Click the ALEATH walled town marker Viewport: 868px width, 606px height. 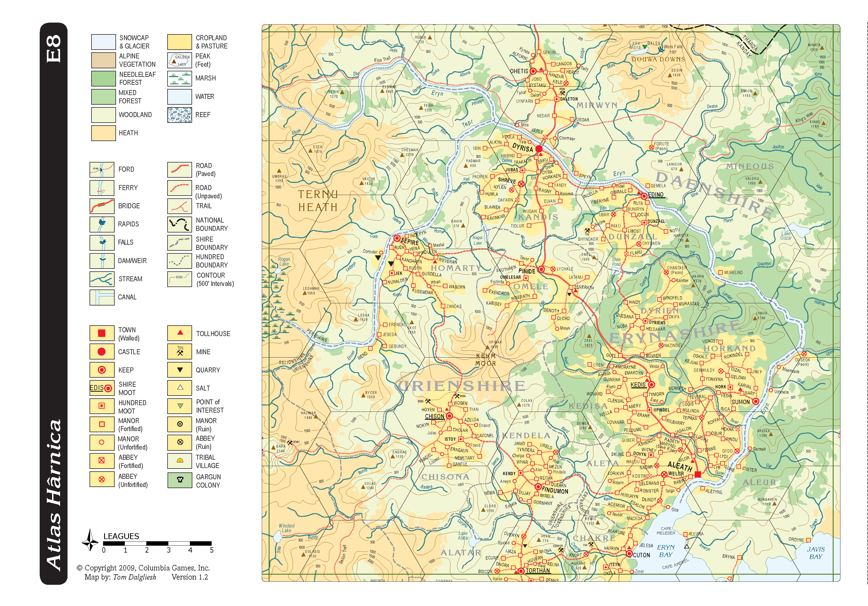pos(698,475)
